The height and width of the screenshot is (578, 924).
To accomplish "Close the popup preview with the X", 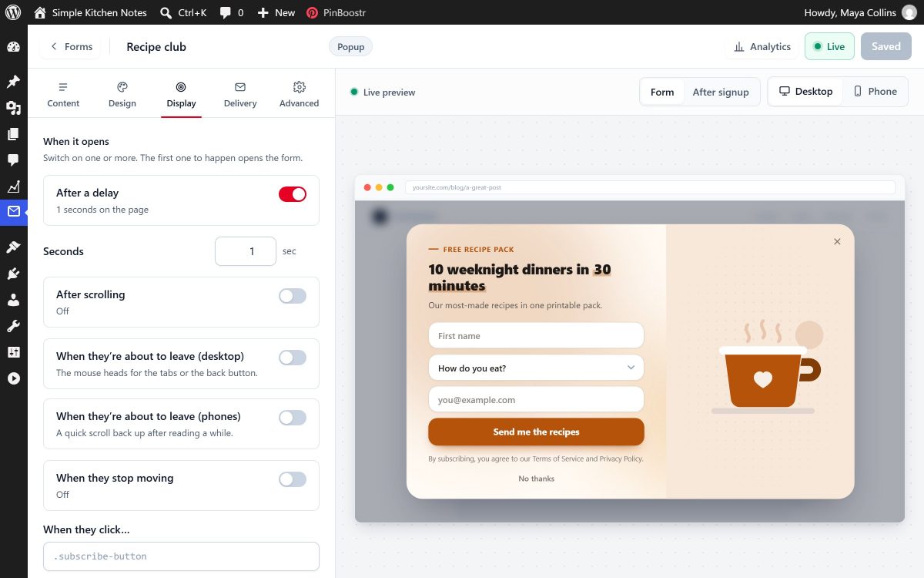I will pos(837,241).
